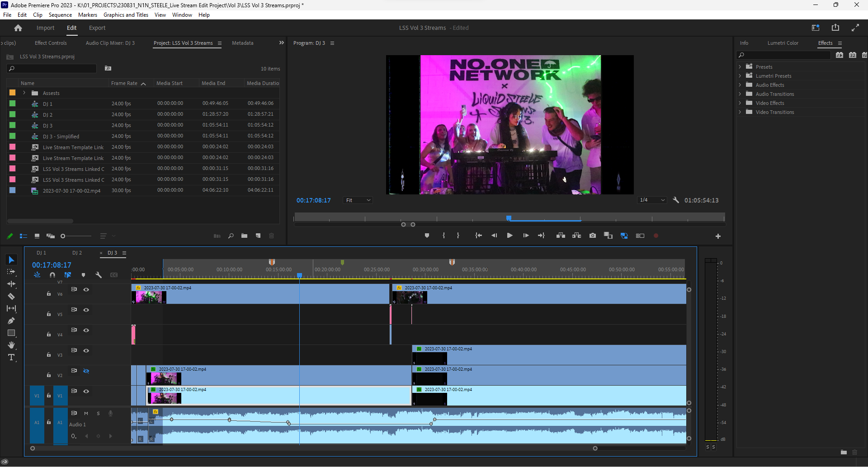Open the DJ 3 - Simplified sequence item
The height and width of the screenshot is (467, 868).
(61, 137)
